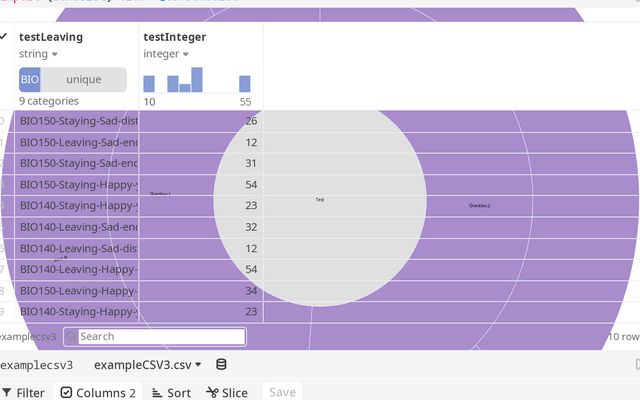The height and width of the screenshot is (400, 640).
Task: Expand the exampleCSV3.csv file dropdown
Action: pos(198,365)
